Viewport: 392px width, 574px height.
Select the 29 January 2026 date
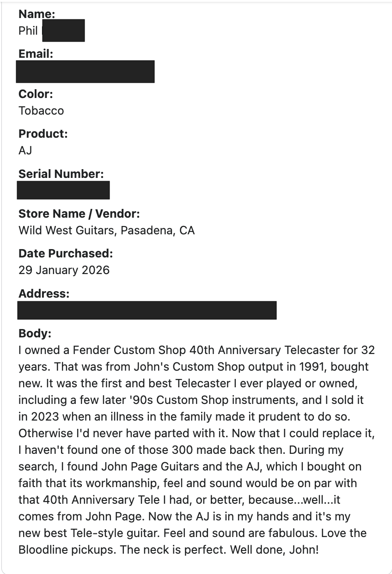pos(64,270)
